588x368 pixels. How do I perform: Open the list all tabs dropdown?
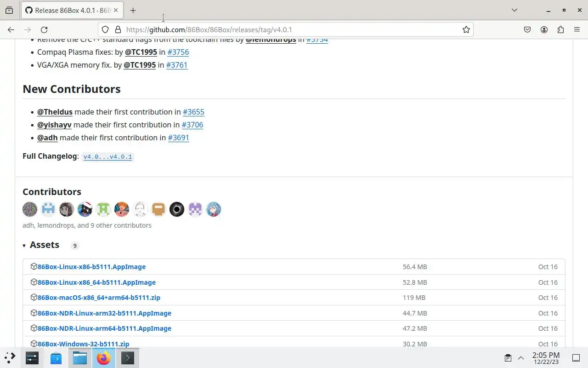click(514, 10)
